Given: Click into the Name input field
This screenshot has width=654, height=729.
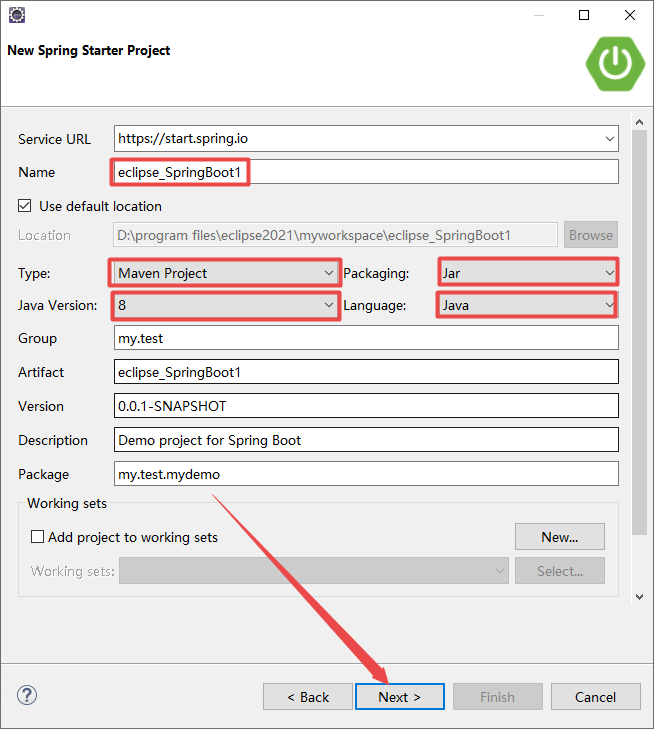Looking at the screenshot, I should tap(366, 172).
